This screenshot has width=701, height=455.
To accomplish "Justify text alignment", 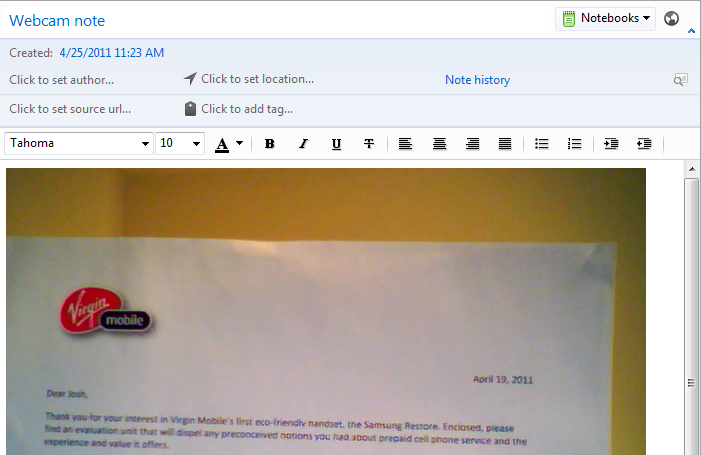I will [505, 144].
